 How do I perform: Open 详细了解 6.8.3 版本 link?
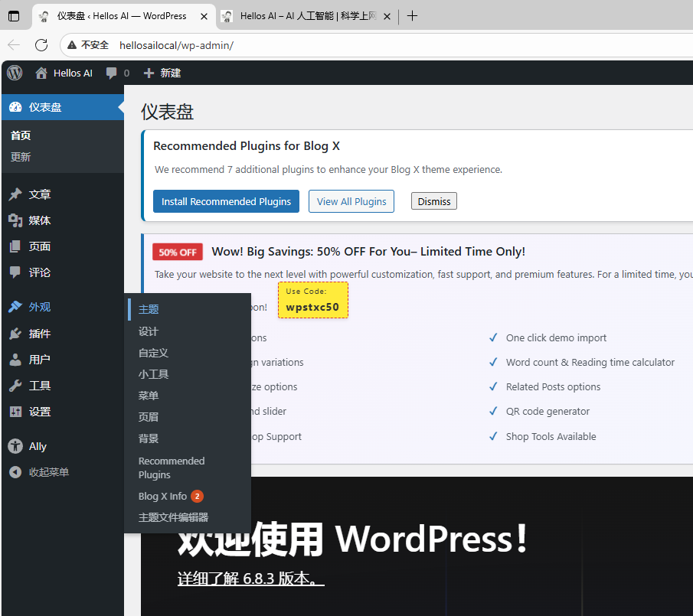pyautogui.click(x=251, y=579)
